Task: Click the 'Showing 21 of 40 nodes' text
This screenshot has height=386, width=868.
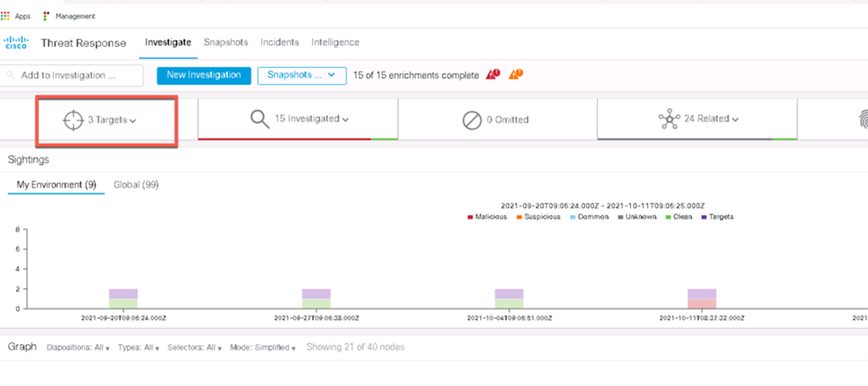Action: coord(356,348)
